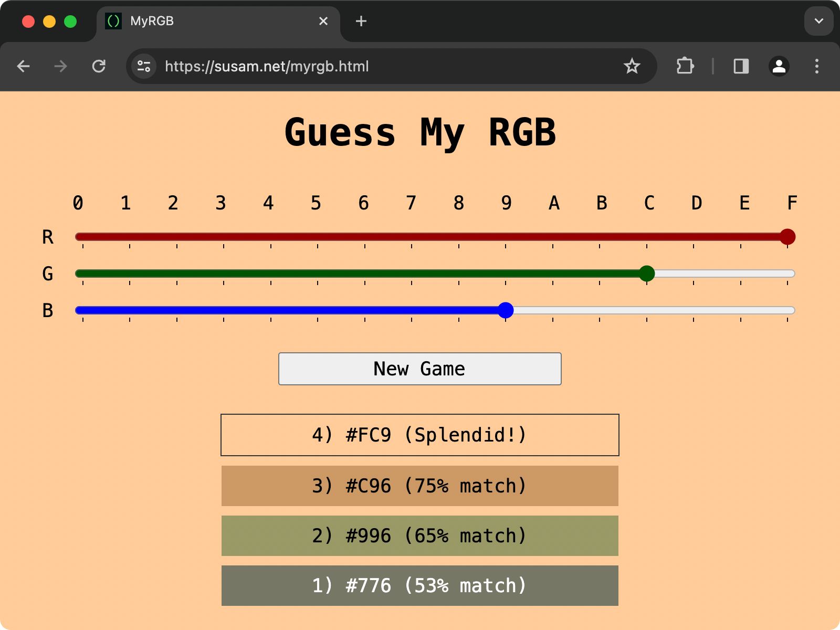Click inside the address bar
Viewport: 840px width, 630px height.
[x=367, y=66]
